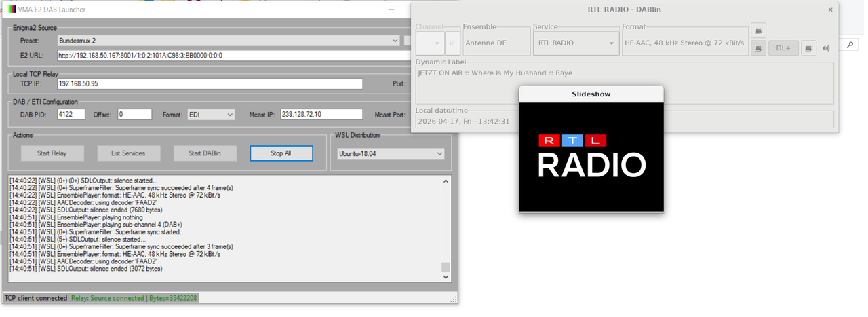Click the Start DABlin button
The image size is (868, 317).
tap(205, 153)
